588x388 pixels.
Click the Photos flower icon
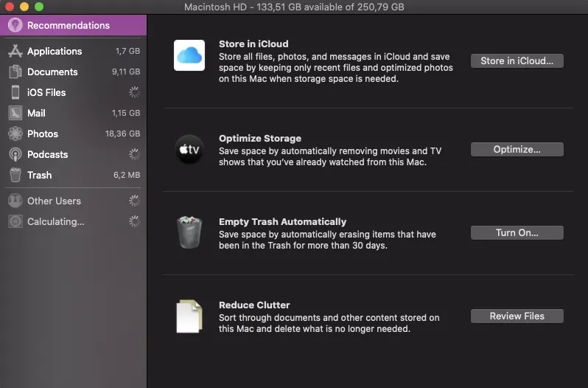point(15,134)
